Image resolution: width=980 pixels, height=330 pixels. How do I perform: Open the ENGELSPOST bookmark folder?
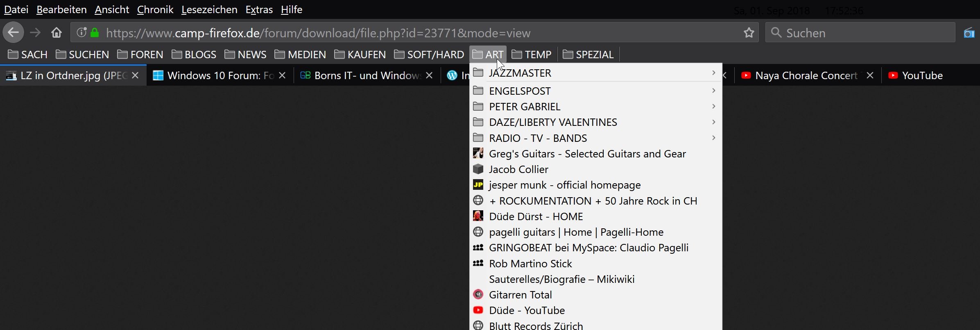click(596, 91)
